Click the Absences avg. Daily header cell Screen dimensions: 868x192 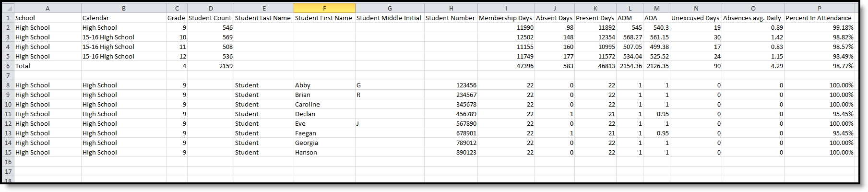pos(752,18)
